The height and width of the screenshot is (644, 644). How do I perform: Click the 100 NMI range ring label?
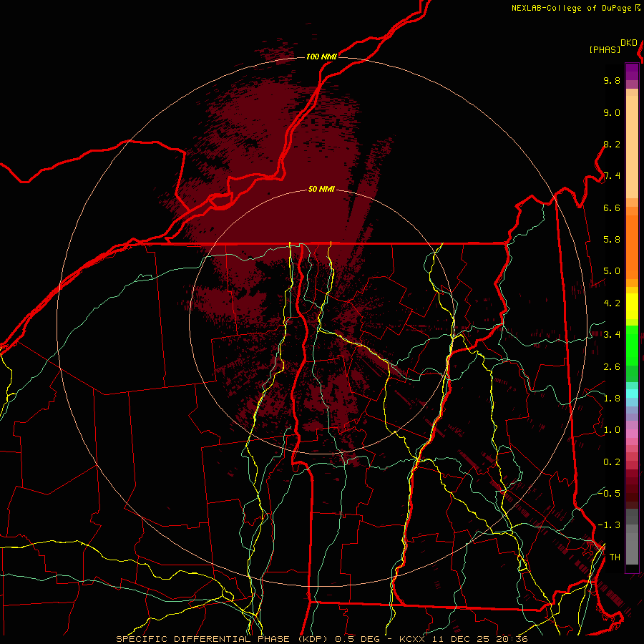point(321,57)
